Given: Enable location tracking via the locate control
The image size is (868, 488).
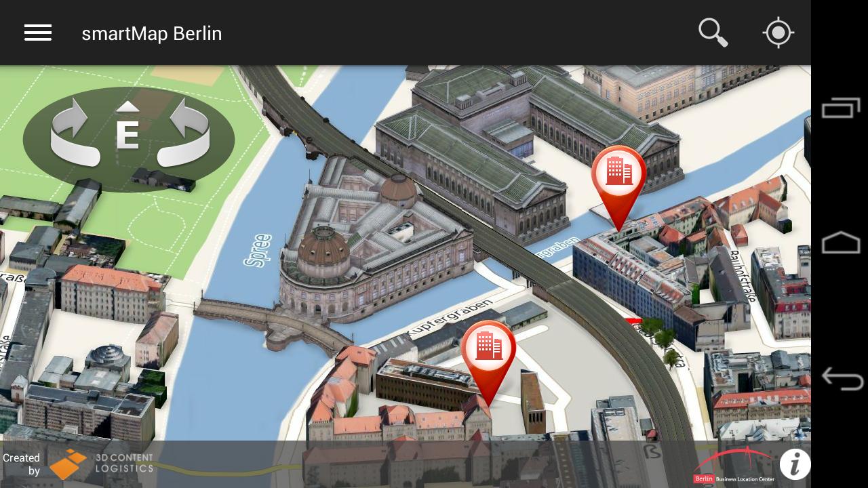Looking at the screenshot, I should click(778, 32).
